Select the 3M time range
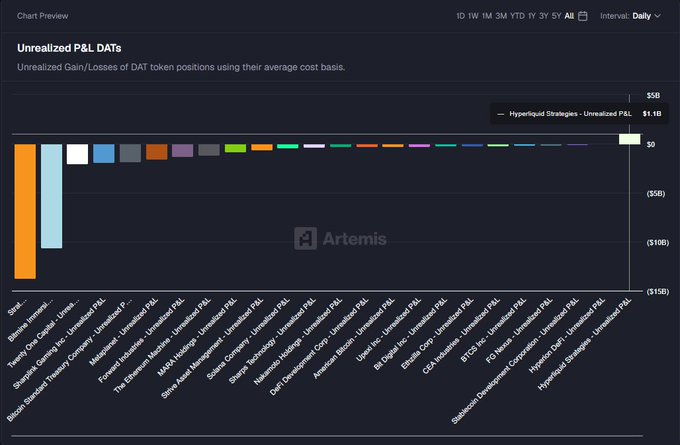This screenshot has width=680, height=445. coord(501,16)
